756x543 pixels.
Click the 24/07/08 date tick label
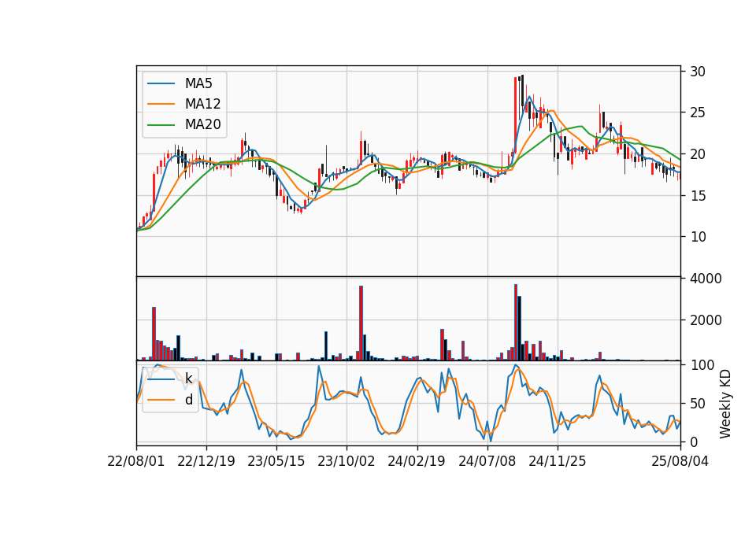tap(487, 461)
